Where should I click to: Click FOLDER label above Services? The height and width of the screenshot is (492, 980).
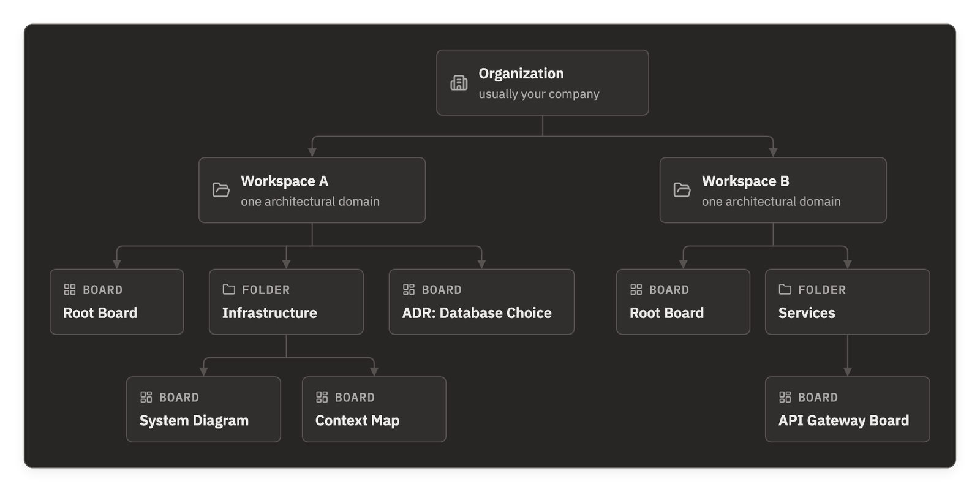[x=822, y=290]
